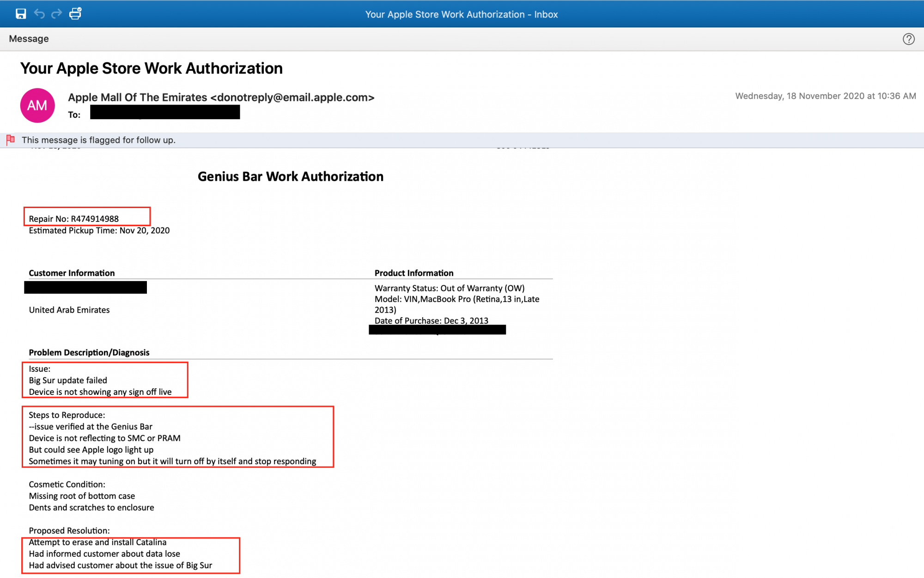
Task: Click the Big Sur update failed line
Action: point(68,380)
